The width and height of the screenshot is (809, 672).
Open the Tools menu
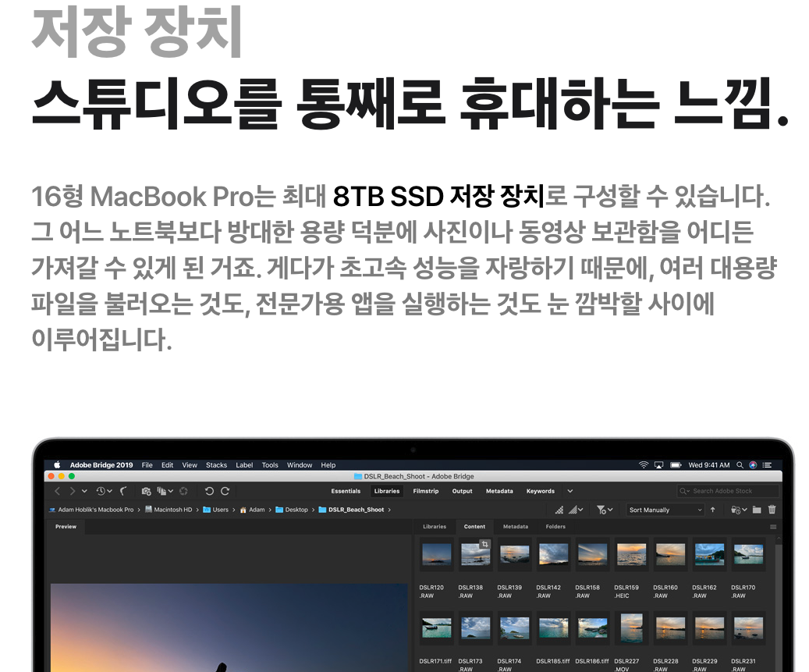point(270,464)
